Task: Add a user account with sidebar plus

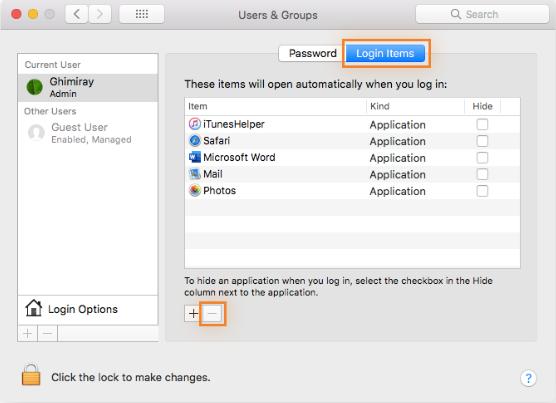Action: coord(28,334)
